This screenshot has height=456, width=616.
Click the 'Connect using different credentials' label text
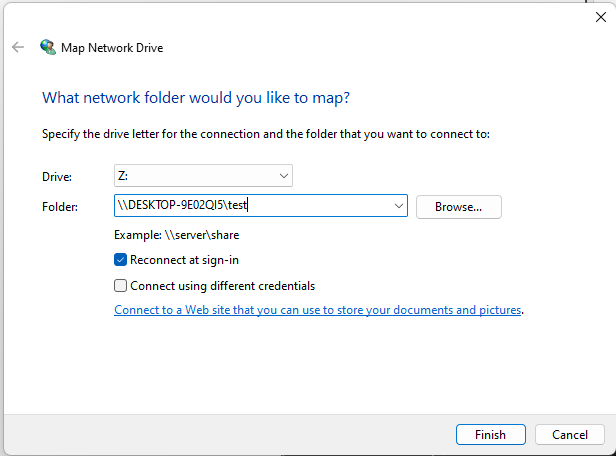222,285
